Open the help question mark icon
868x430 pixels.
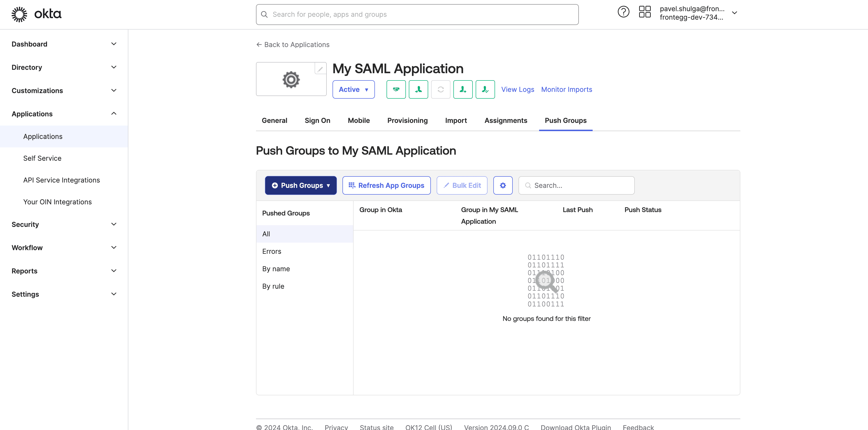[623, 12]
